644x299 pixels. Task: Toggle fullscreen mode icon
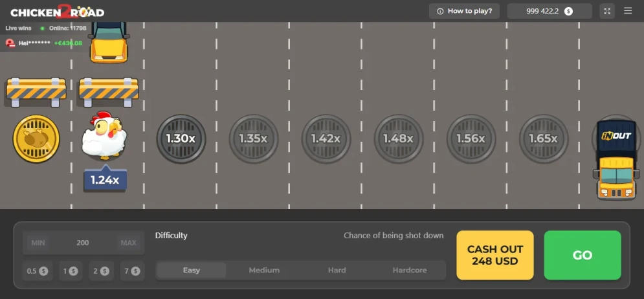pyautogui.click(x=607, y=11)
